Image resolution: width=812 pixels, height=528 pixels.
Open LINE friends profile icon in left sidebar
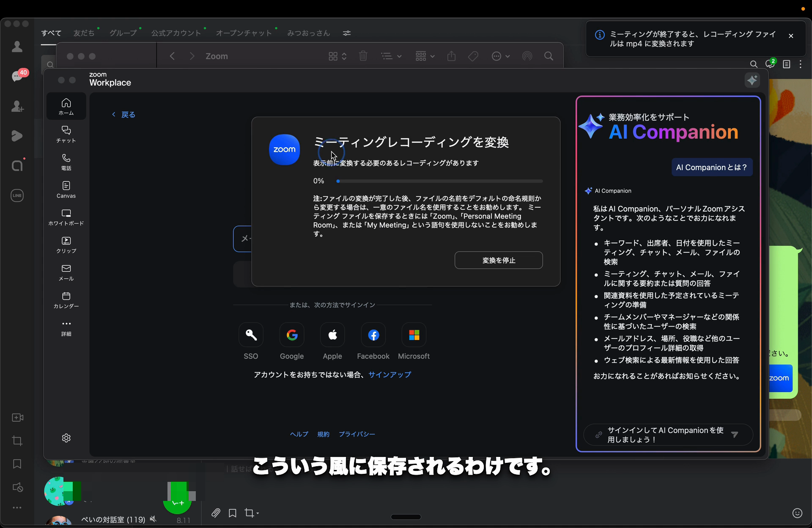coord(17,47)
